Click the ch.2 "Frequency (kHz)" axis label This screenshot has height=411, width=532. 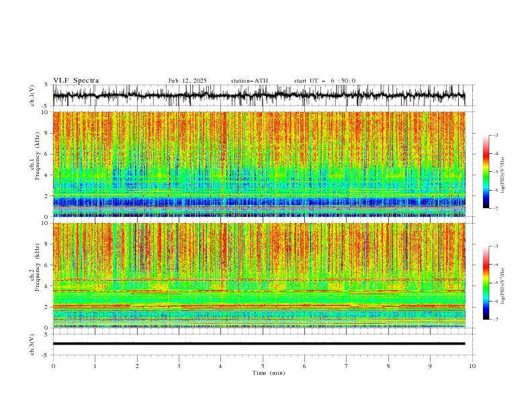pyautogui.click(x=38, y=267)
